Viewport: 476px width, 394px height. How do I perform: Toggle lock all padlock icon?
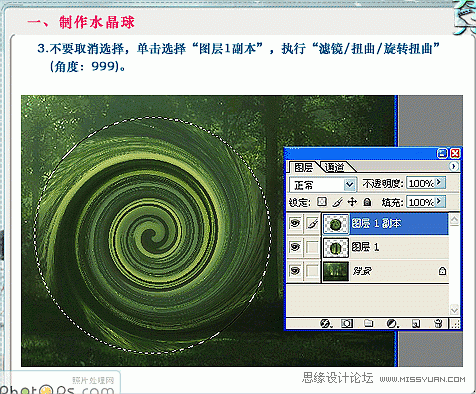[x=367, y=202]
